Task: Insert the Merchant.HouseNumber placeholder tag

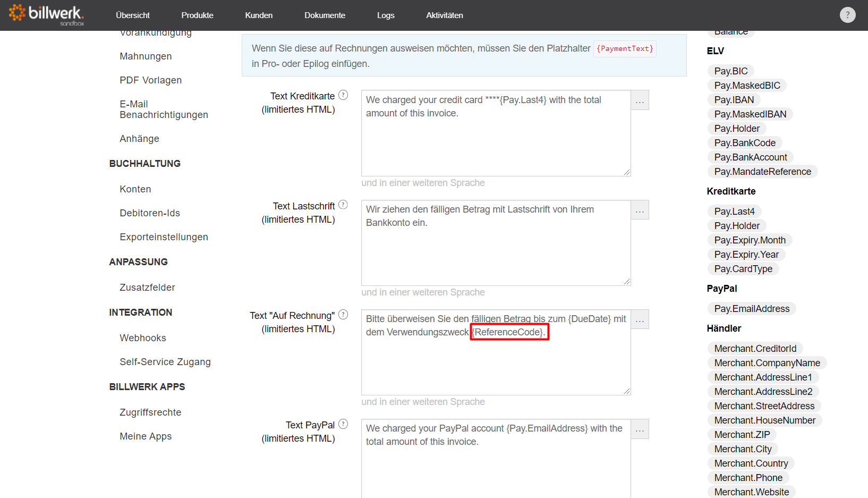Action: tap(765, 420)
